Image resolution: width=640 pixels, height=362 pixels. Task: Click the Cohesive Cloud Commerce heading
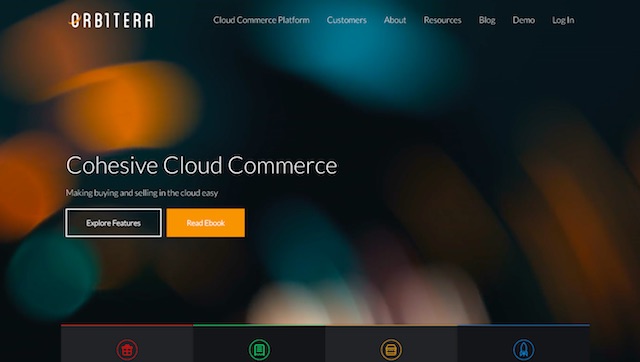tap(202, 165)
